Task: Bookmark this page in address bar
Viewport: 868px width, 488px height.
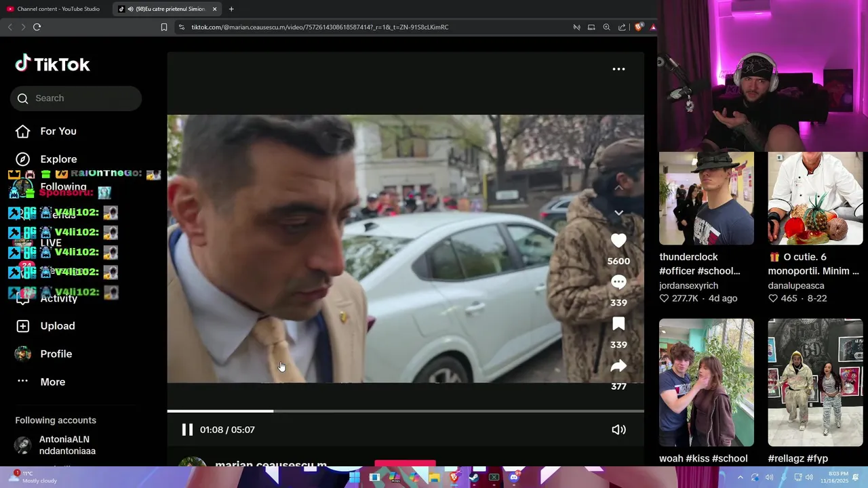Action: coord(164,27)
